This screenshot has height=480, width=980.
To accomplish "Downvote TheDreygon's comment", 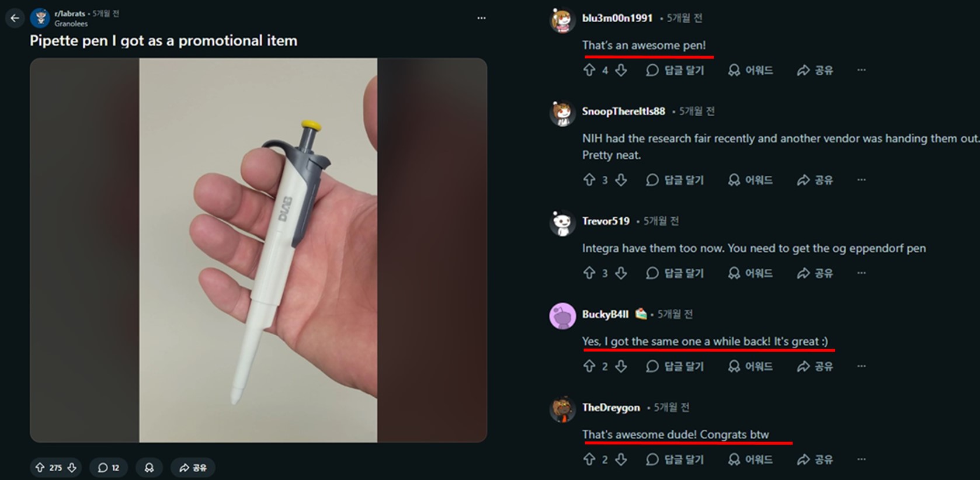I will (621, 459).
